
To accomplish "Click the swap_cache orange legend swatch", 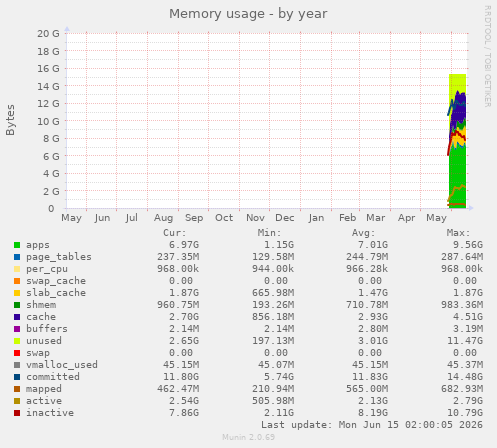I will pos(17,281).
